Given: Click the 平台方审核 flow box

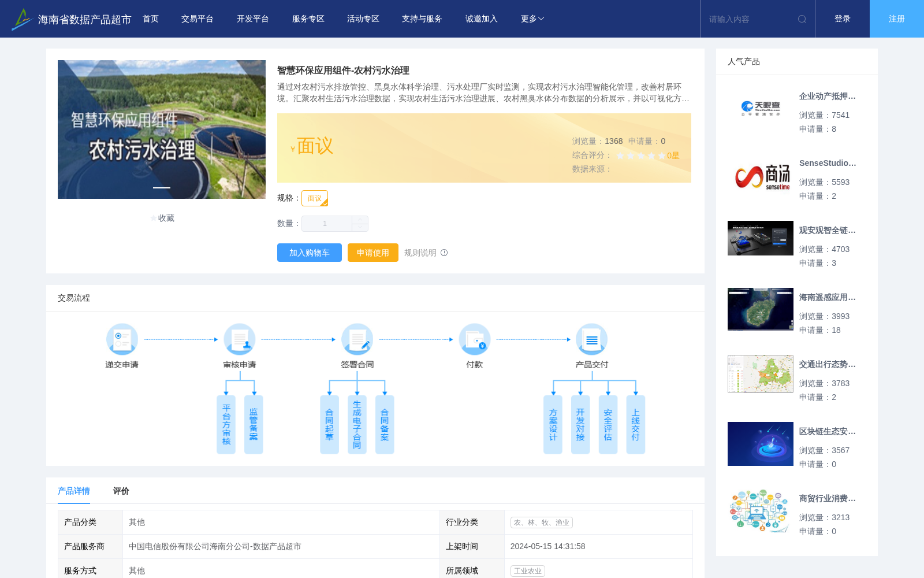Looking at the screenshot, I should pyautogui.click(x=226, y=425).
